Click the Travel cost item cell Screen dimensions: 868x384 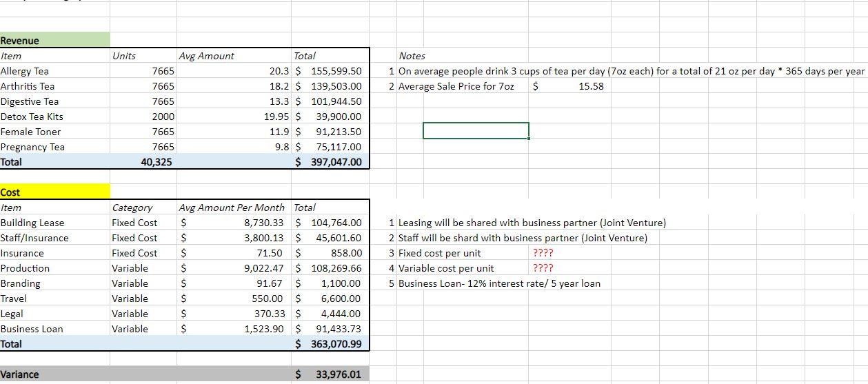pyautogui.click(x=54, y=299)
